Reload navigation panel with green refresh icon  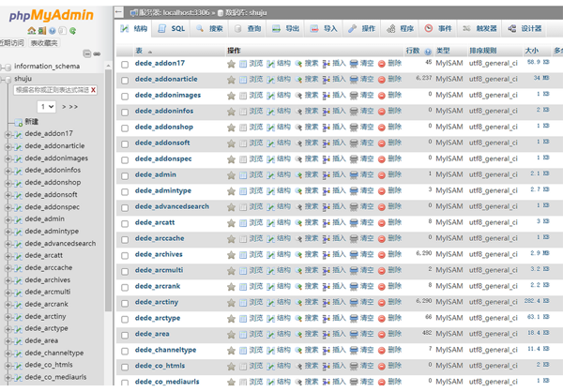coord(72,31)
